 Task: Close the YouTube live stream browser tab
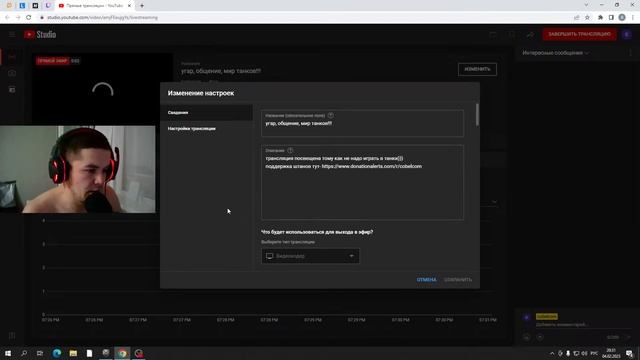[x=129, y=6]
